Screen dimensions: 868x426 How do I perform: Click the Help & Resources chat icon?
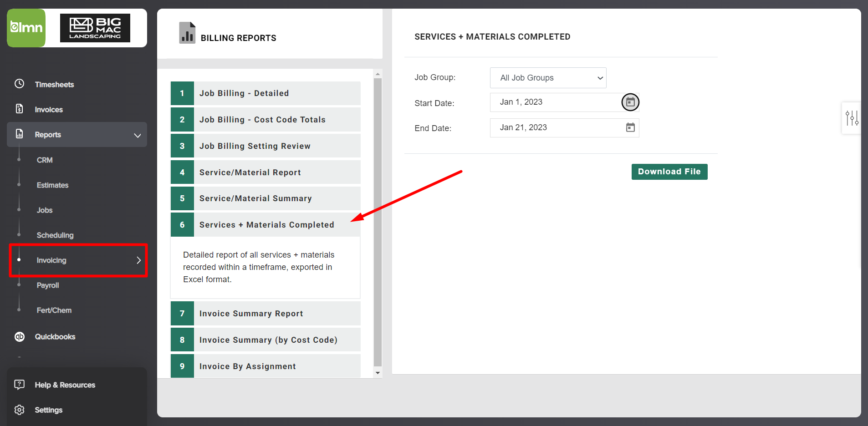click(19, 385)
